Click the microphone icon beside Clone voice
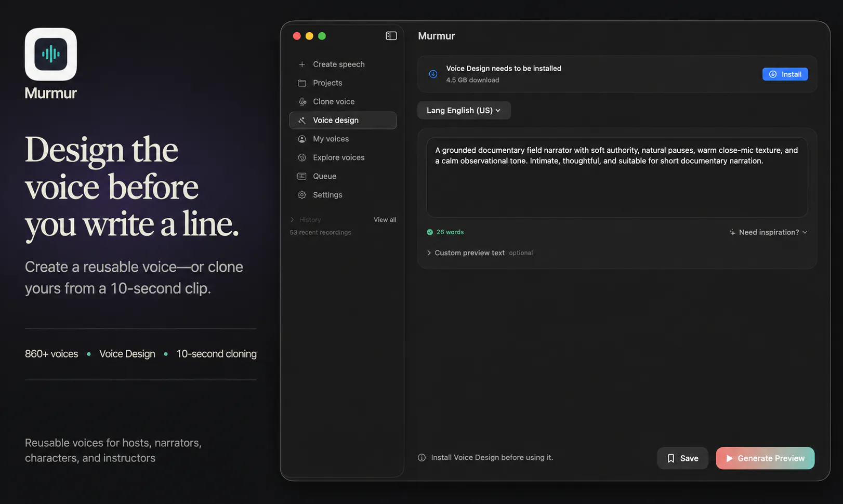The image size is (843, 504). [x=302, y=102]
